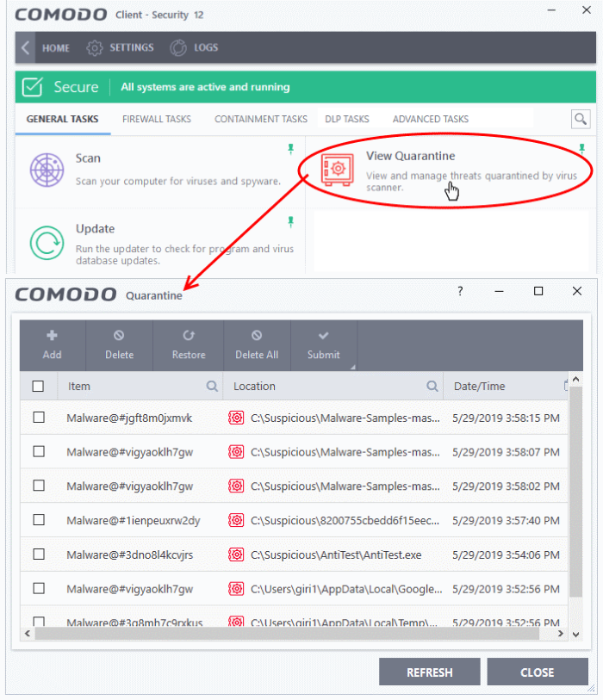The image size is (603, 700).
Task: Search the Location column using its magnifier
Action: pos(432,386)
